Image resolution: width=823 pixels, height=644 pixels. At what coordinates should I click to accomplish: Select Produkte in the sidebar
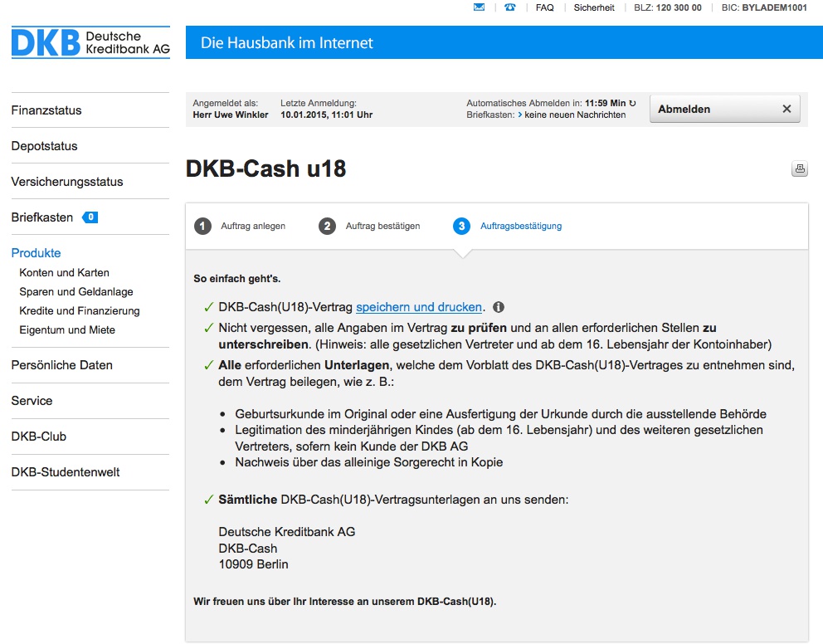36,253
